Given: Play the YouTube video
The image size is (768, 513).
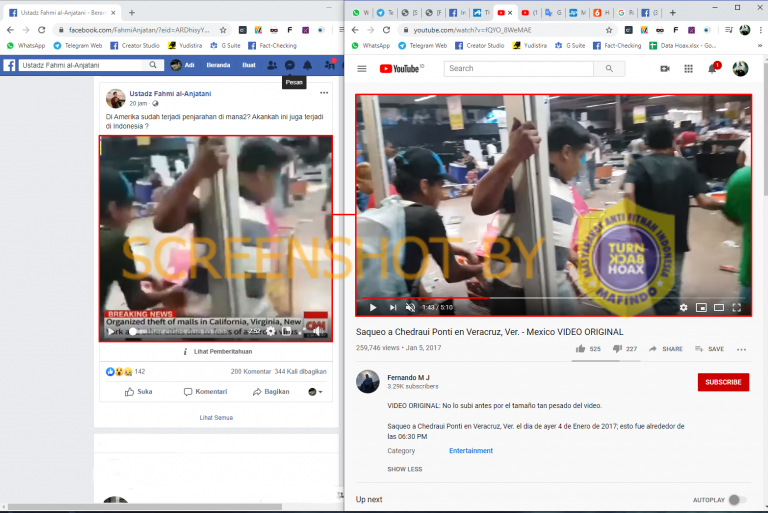Looking at the screenshot, I should pos(373,307).
